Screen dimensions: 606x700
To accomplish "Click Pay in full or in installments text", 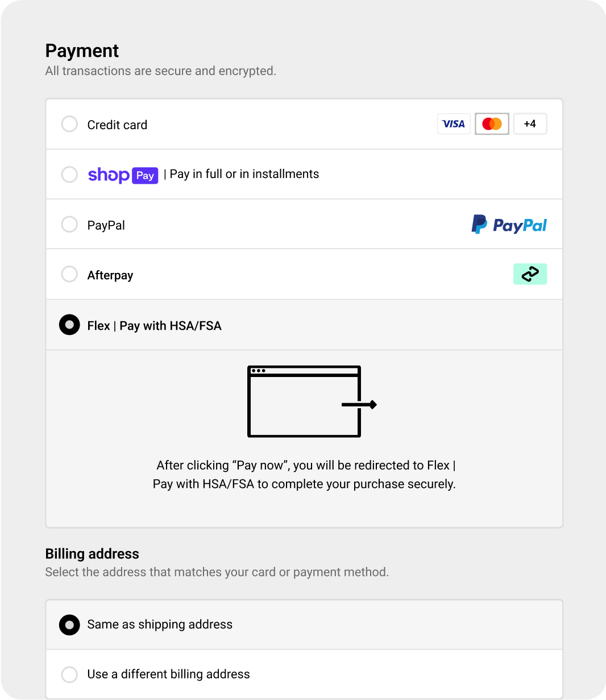I will click(x=244, y=174).
